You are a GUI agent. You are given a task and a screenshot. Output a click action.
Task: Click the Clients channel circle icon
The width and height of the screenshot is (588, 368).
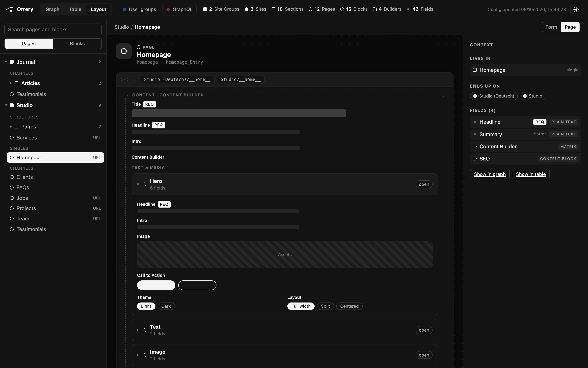[x=12, y=177]
